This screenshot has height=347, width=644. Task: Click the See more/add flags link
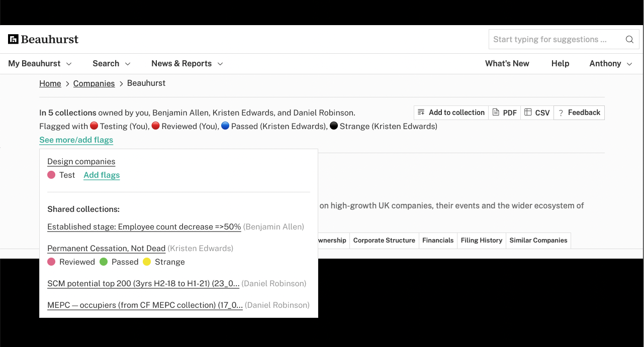point(76,140)
